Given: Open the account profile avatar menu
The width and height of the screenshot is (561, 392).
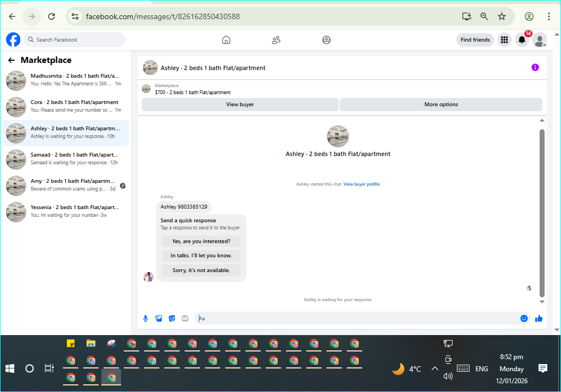Looking at the screenshot, I should pyautogui.click(x=540, y=40).
